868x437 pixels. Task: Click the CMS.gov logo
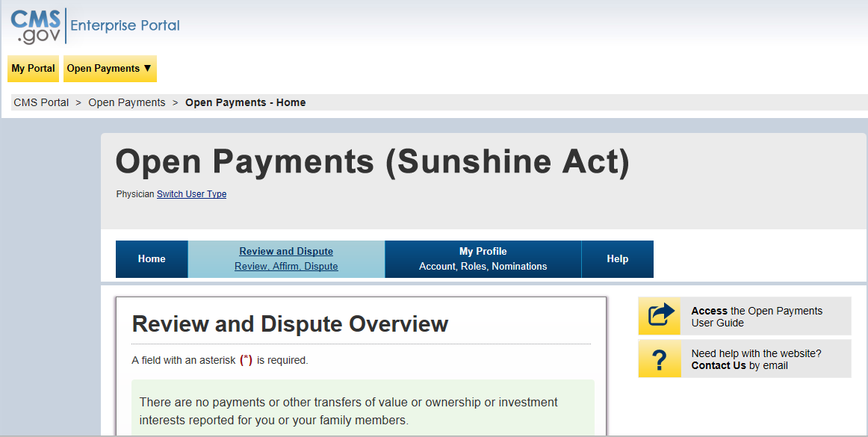[x=36, y=26]
